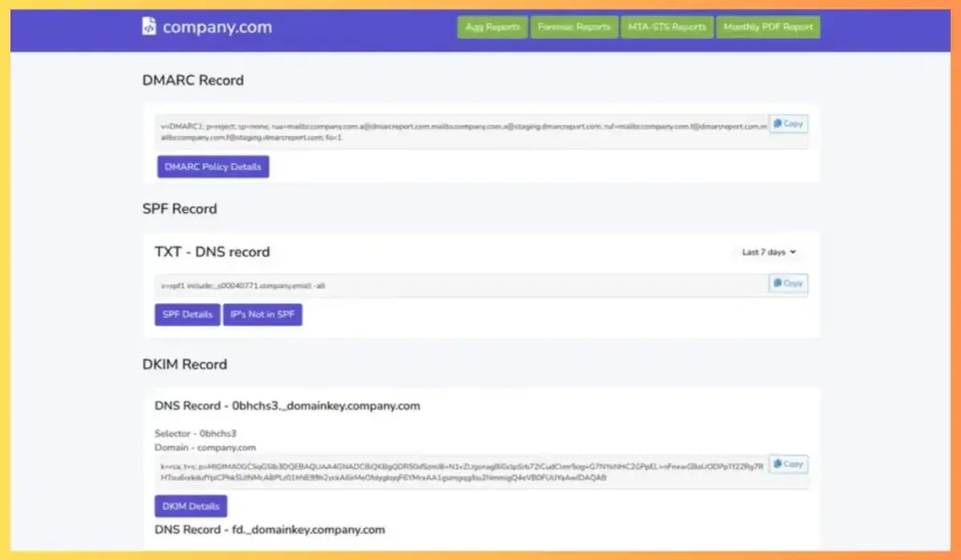The width and height of the screenshot is (961, 560).
Task: Click the company.com document icon in header
Action: click(149, 26)
